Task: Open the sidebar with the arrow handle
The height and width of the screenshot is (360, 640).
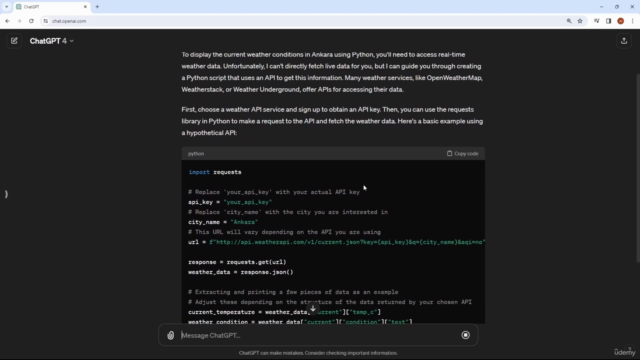Action: (6, 194)
